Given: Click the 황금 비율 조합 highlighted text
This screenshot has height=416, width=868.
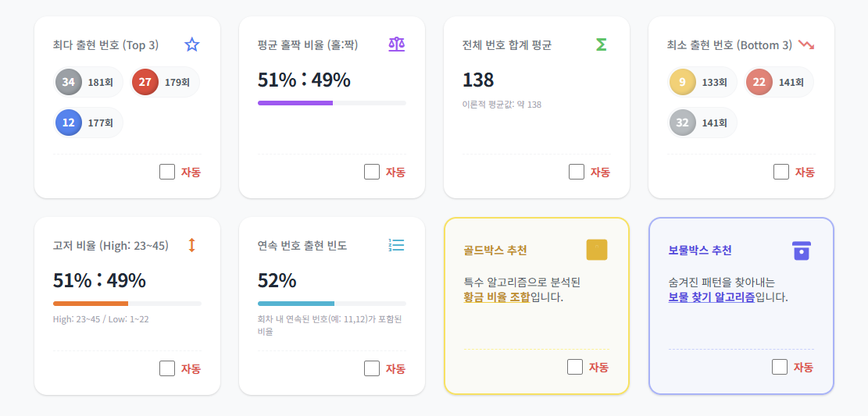Looking at the screenshot, I should [497, 297].
